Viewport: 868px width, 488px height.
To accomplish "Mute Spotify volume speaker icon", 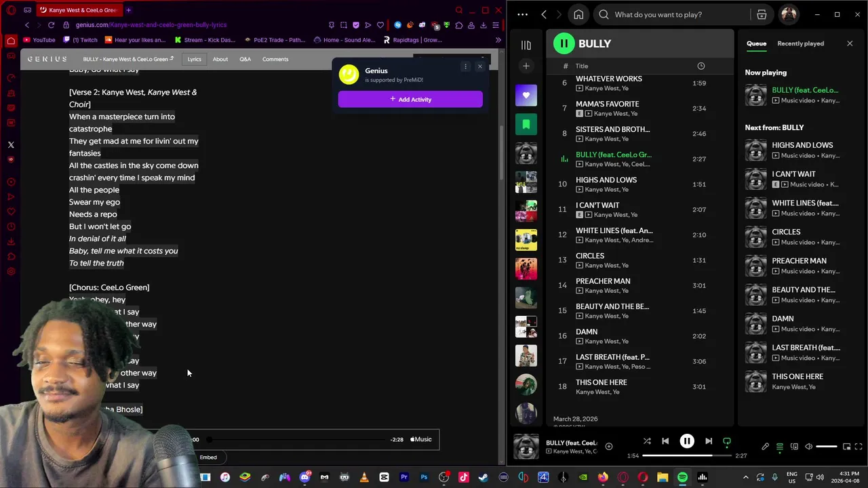I will click(808, 447).
